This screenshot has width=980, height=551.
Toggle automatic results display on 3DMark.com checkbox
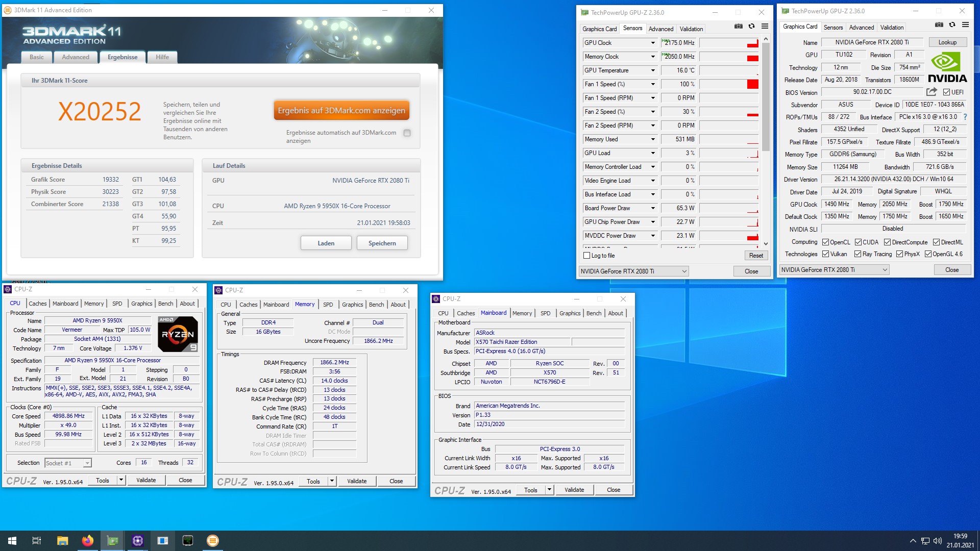coord(407,133)
